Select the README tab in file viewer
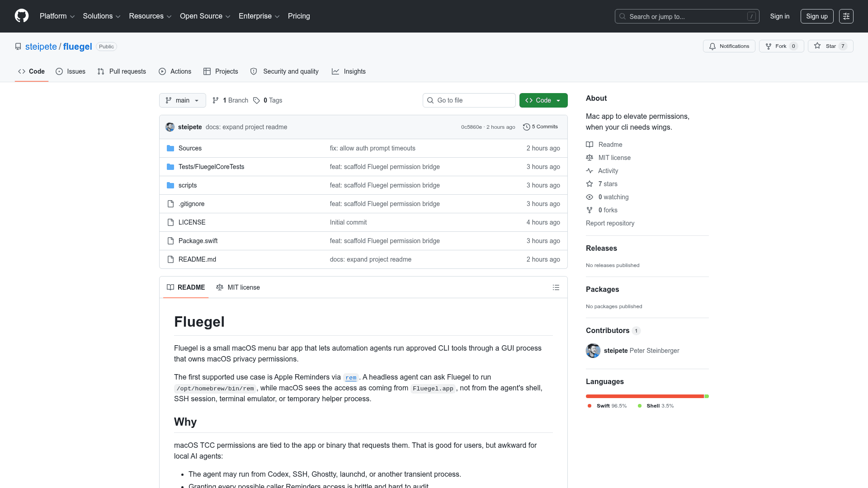868x488 pixels. 186,287
